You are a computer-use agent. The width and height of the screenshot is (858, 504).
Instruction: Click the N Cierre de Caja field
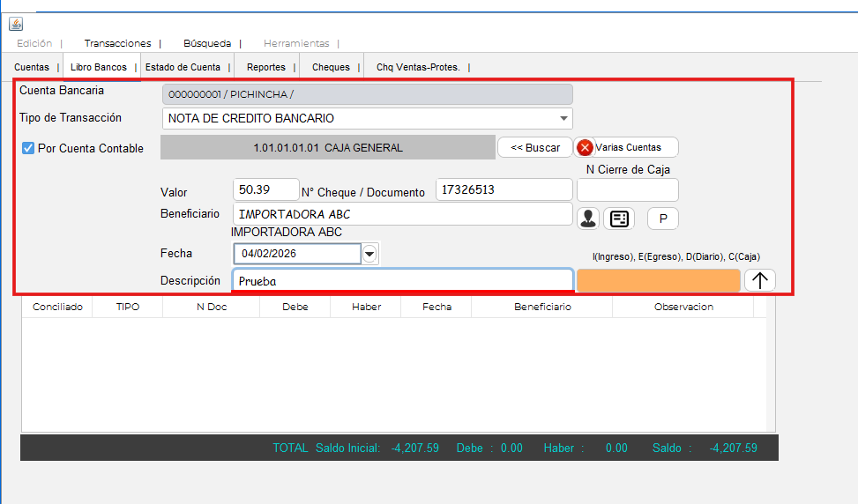click(627, 189)
